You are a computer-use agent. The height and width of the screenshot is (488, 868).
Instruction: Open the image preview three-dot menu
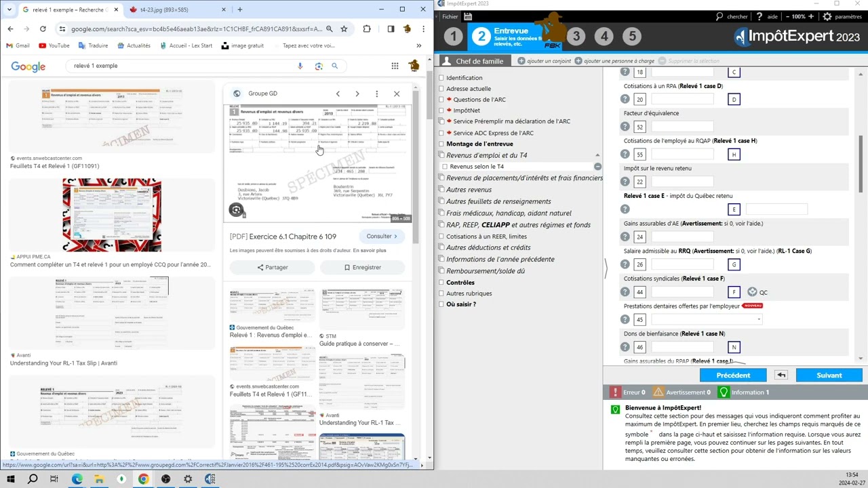click(377, 94)
